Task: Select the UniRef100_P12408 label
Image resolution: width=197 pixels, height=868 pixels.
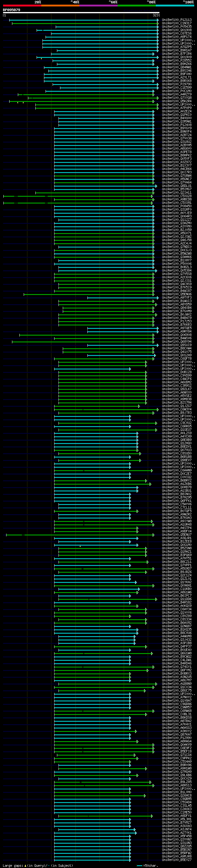Action: (177, 125)
